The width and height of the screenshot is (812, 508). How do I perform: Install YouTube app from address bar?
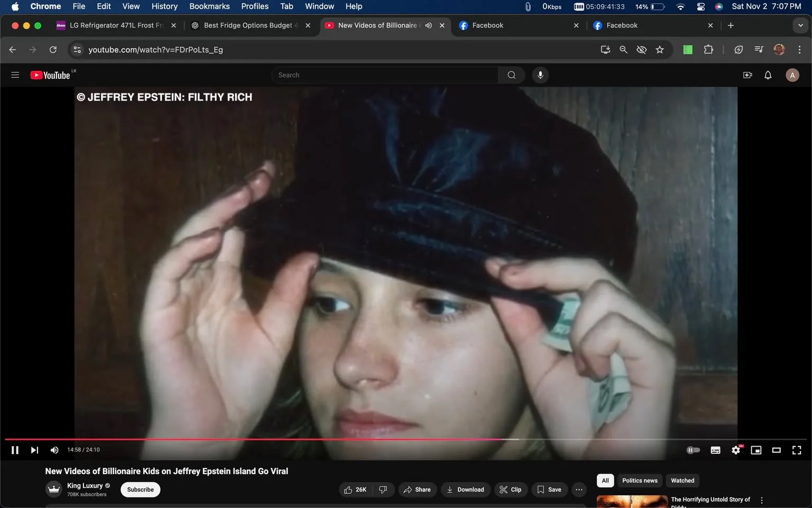coord(605,50)
